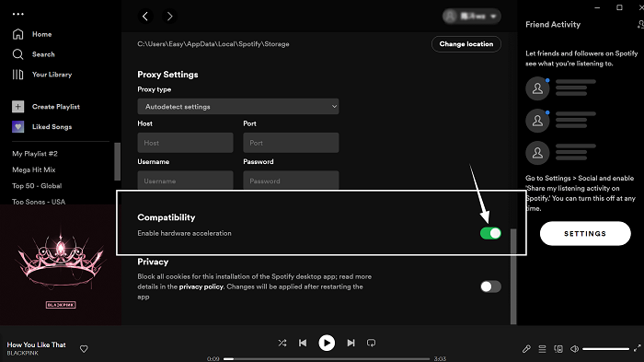Image resolution: width=644 pixels, height=362 pixels.
Task: Navigate back with the left arrow
Action: pyautogui.click(x=145, y=16)
